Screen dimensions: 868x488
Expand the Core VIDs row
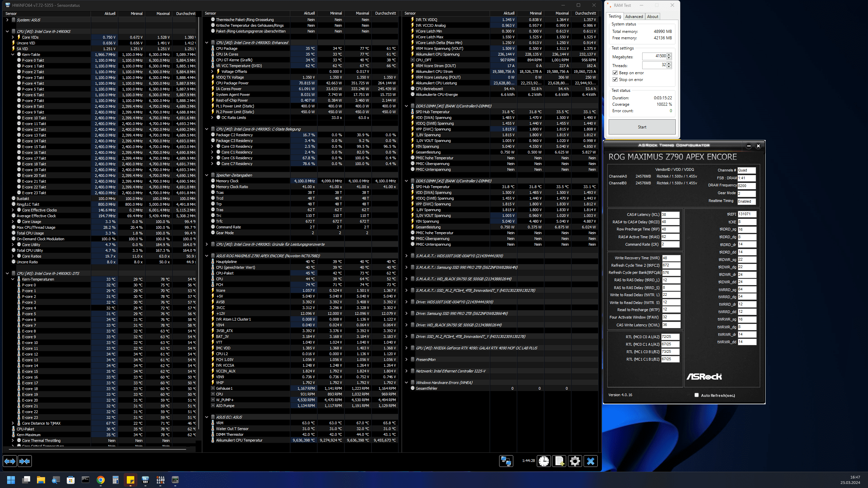13,37
